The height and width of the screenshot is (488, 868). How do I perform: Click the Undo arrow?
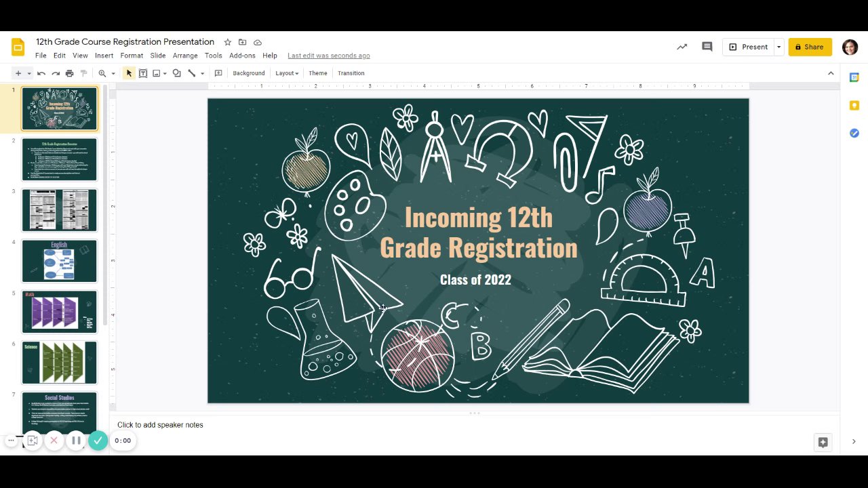click(x=41, y=73)
